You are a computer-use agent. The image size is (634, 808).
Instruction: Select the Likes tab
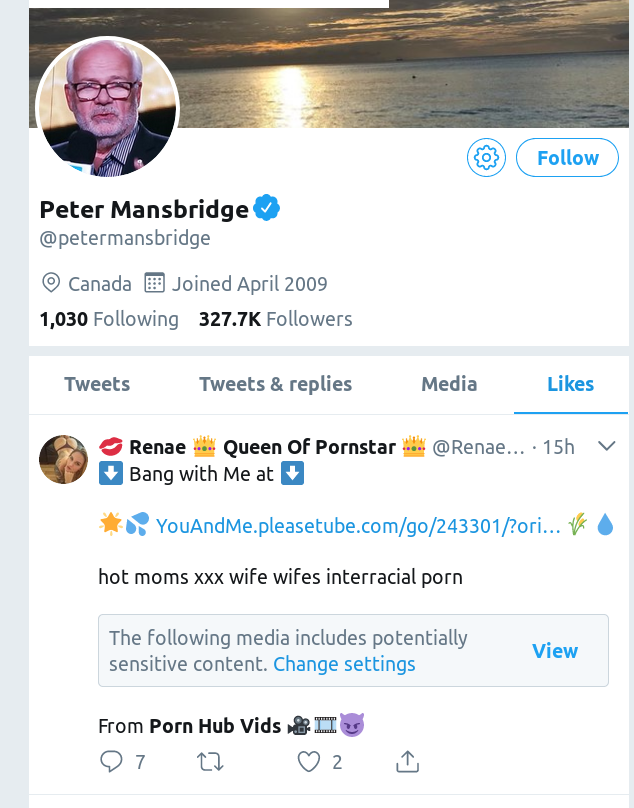tap(570, 384)
